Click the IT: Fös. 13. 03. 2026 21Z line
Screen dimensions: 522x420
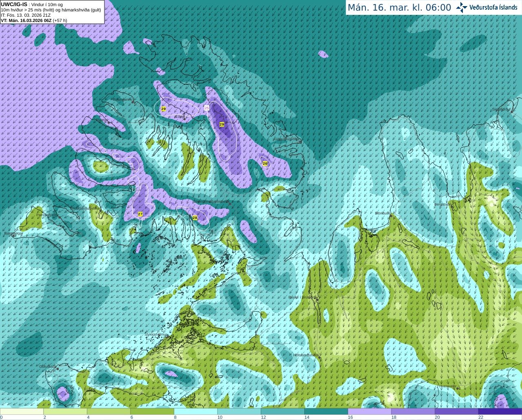click(26, 15)
